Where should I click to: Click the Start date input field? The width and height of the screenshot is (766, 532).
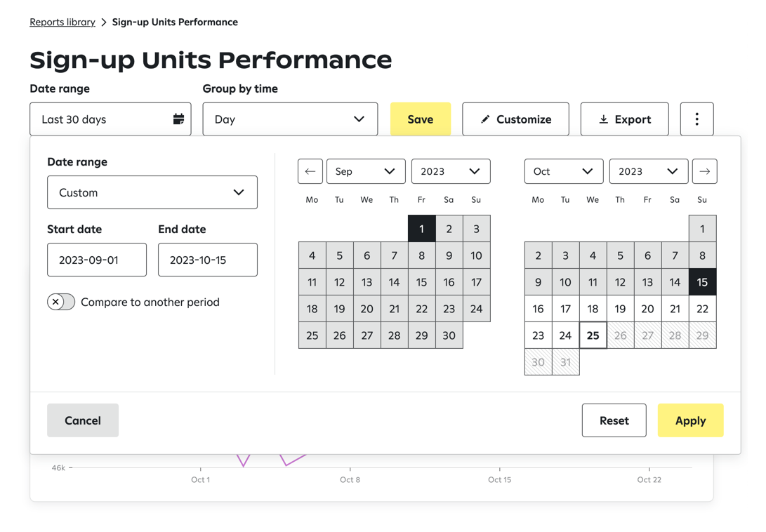point(97,260)
